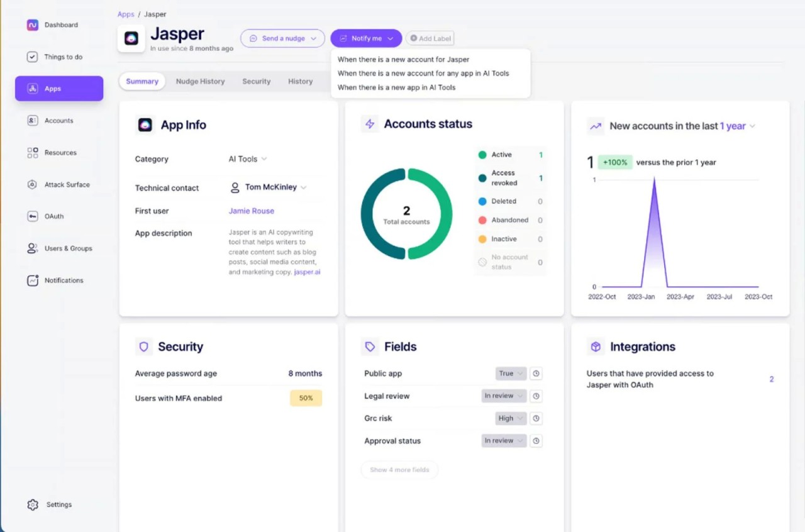Viewport: 805px width, 532px height.
Task: Switch to the Nudge History tab
Action: (200, 82)
